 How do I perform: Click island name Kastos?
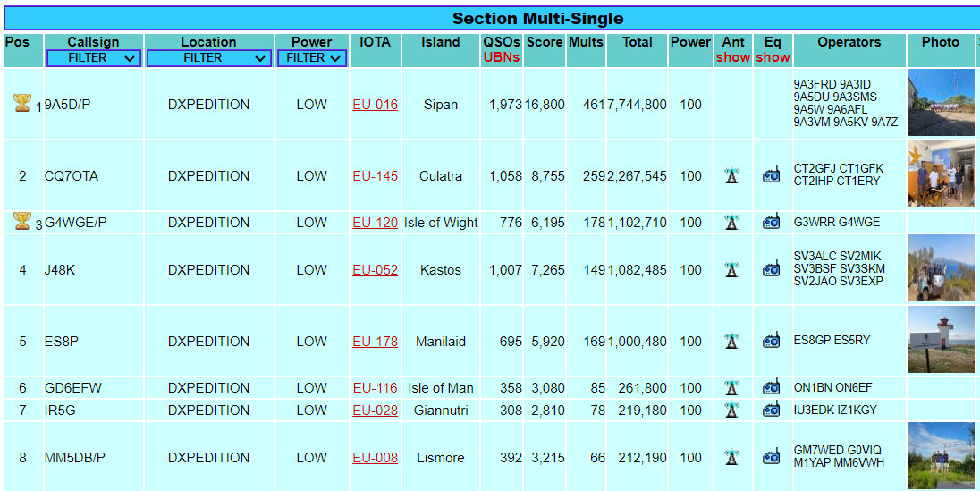(x=441, y=270)
